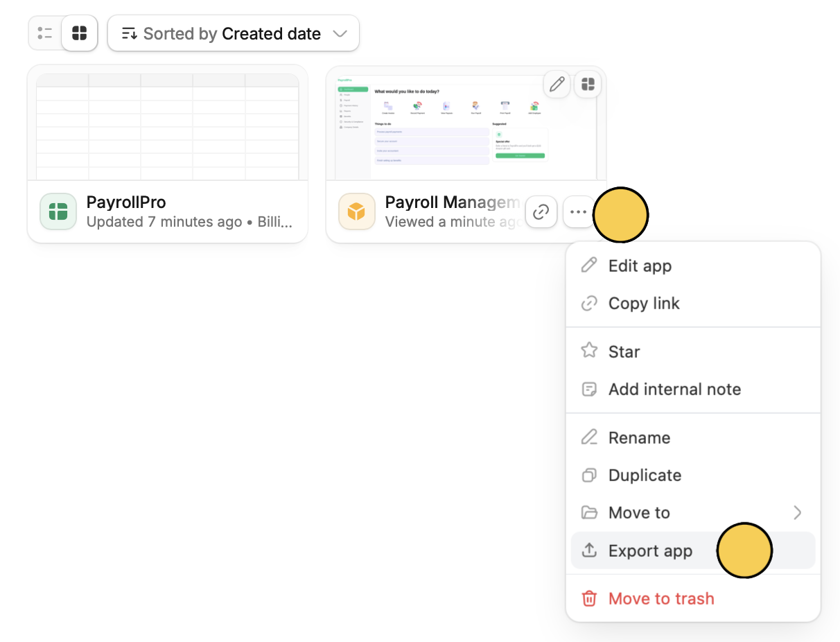Select Rename in the context menu
The height and width of the screenshot is (642, 840).
(x=693, y=437)
